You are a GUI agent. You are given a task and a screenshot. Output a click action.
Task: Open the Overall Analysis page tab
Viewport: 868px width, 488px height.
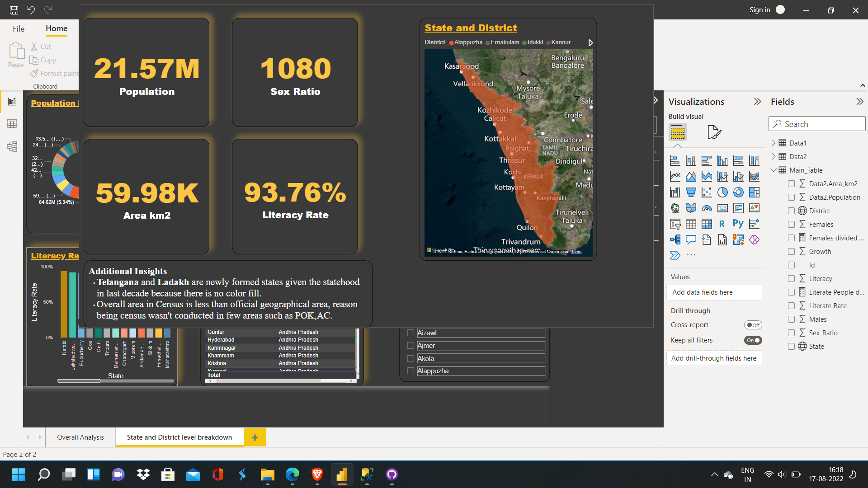pos(80,437)
